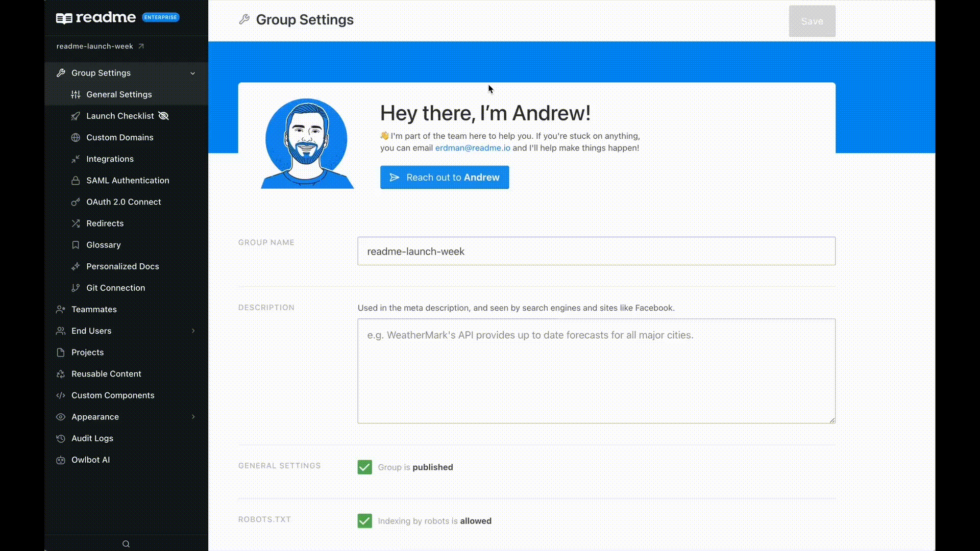The width and height of the screenshot is (980, 551).
Task: Click the "allowed" label text
Action: pyautogui.click(x=476, y=521)
